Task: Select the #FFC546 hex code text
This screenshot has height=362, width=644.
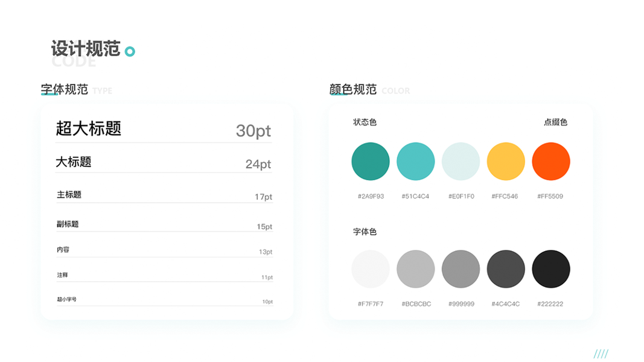Action: click(505, 196)
